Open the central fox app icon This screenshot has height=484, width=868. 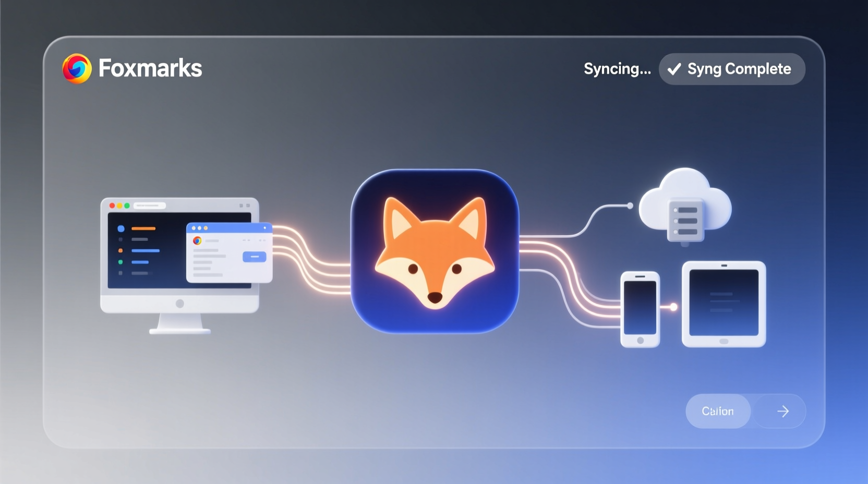click(435, 251)
